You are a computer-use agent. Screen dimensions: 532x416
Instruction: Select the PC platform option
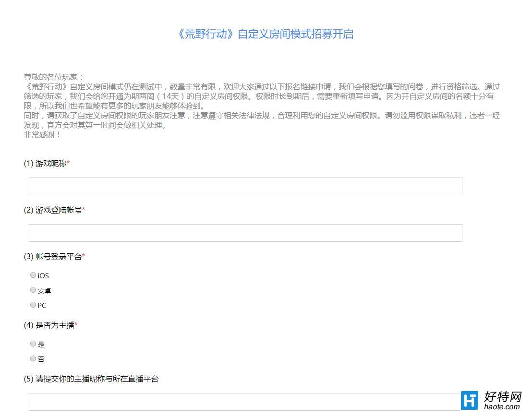click(x=33, y=305)
